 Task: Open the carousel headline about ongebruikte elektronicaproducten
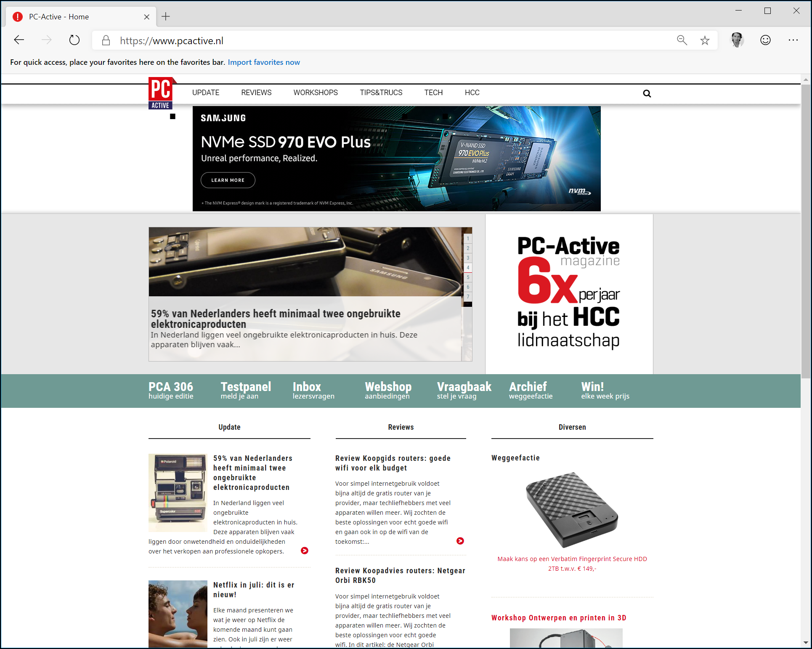276,319
